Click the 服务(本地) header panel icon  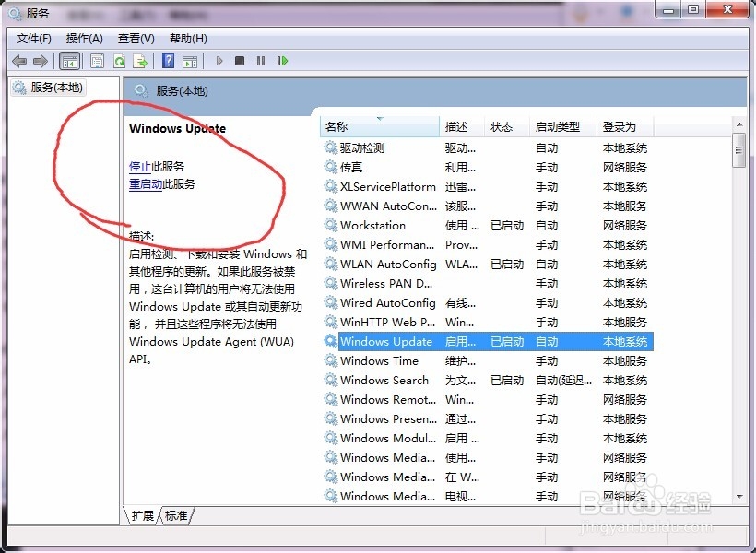click(141, 90)
